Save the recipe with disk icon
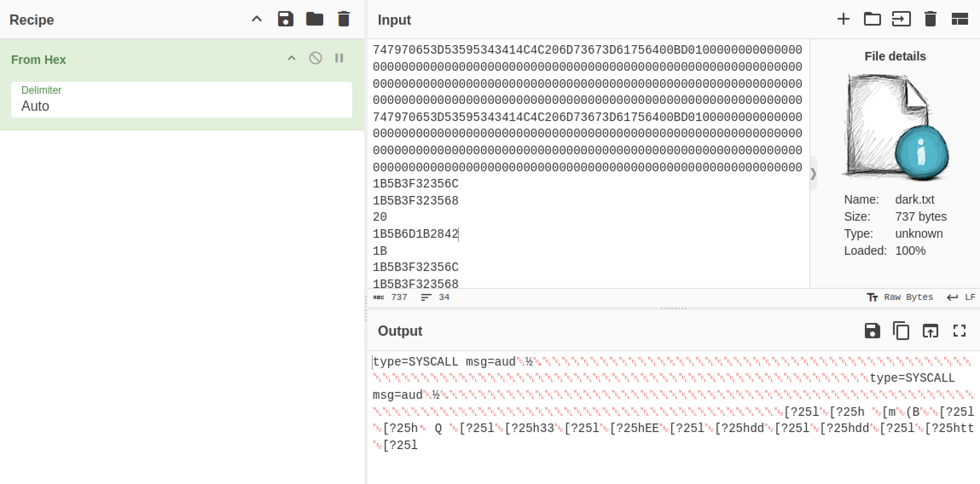This screenshot has height=484, width=980. (285, 19)
